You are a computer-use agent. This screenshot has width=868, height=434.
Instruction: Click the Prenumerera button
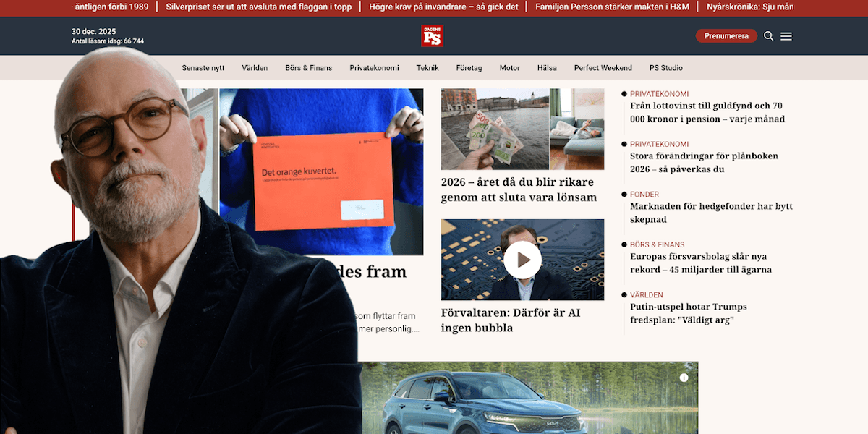click(726, 35)
